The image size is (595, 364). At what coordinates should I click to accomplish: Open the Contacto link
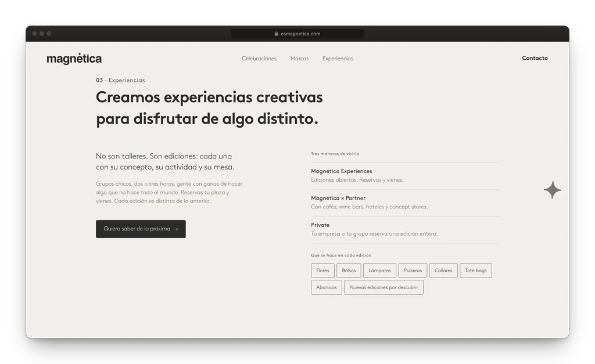535,58
